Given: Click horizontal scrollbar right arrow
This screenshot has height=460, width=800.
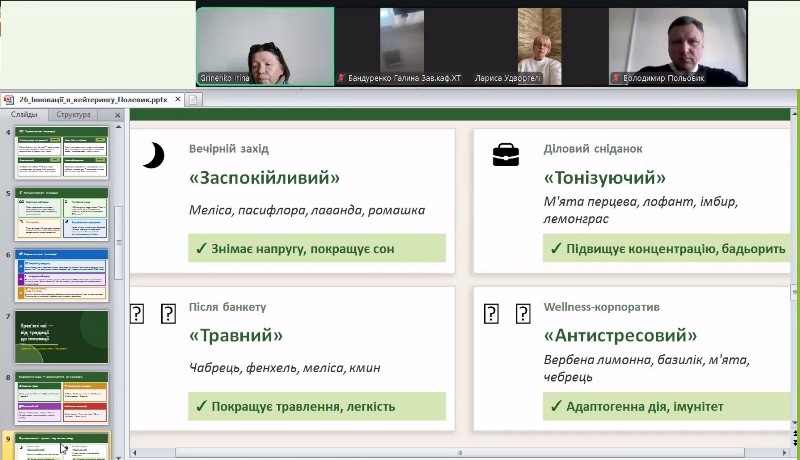Looking at the screenshot, I should [x=785, y=452].
